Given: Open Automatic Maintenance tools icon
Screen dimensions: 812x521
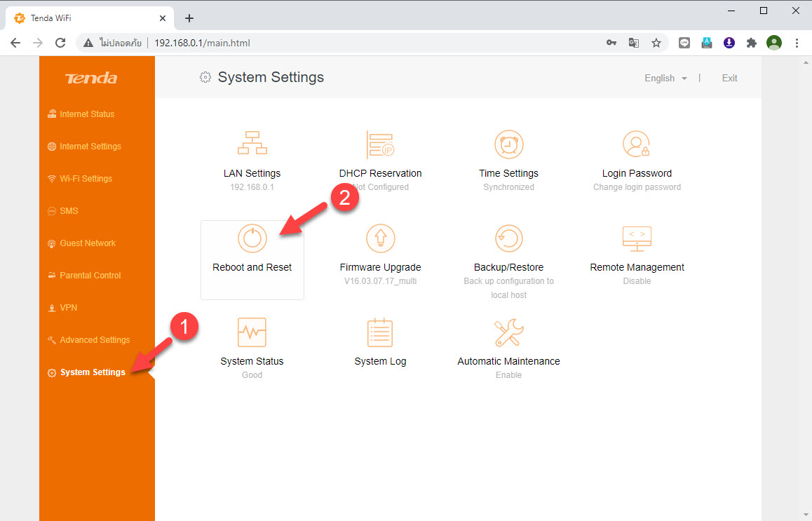Looking at the screenshot, I should pos(508,332).
